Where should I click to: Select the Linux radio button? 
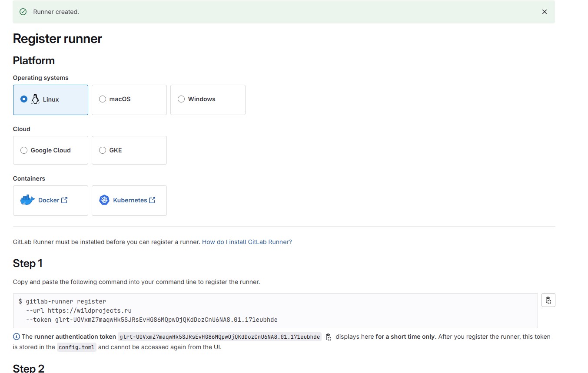pyautogui.click(x=24, y=99)
